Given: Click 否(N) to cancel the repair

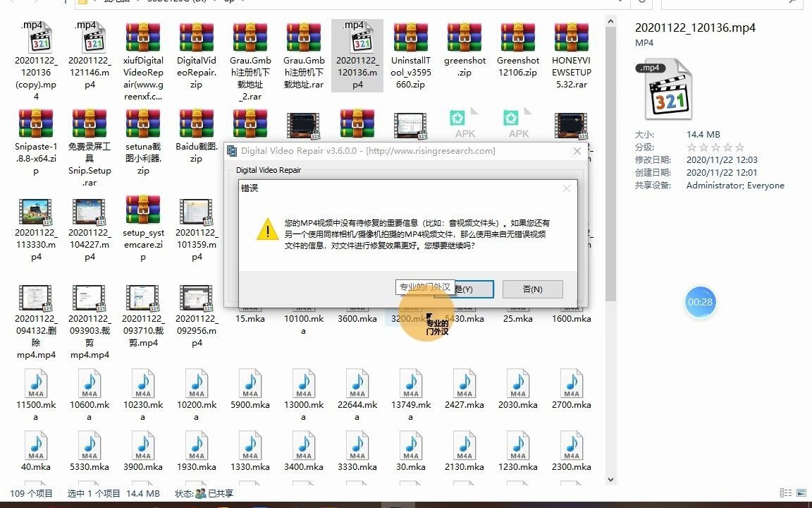Looking at the screenshot, I should click(532, 289).
